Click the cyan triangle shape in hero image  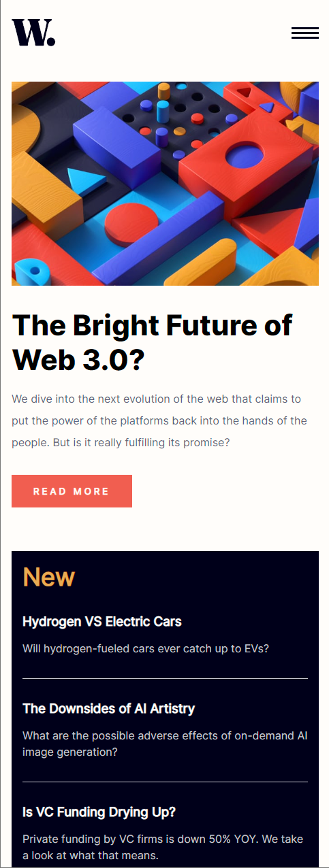[x=83, y=180]
